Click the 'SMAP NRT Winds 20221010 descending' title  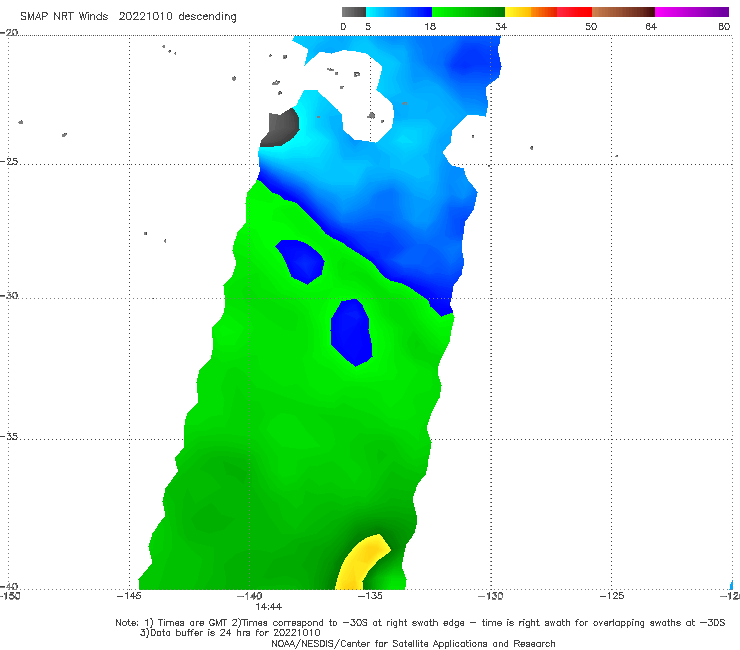(x=128, y=16)
